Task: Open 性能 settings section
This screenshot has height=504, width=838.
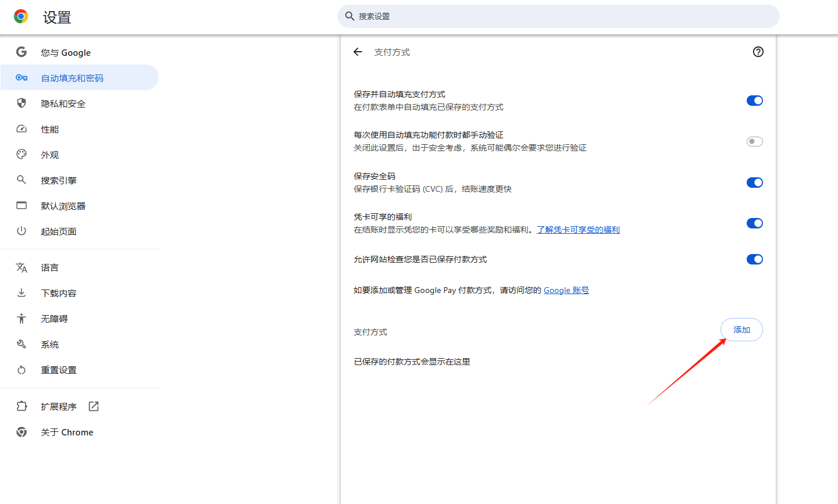Action: (x=80, y=129)
